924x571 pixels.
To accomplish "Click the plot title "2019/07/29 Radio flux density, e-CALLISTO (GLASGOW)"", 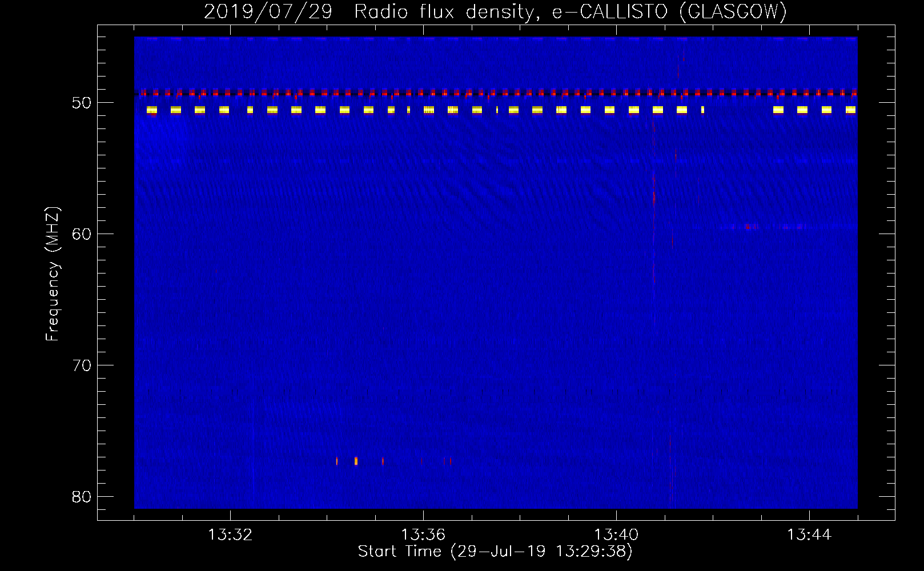I will [495, 11].
